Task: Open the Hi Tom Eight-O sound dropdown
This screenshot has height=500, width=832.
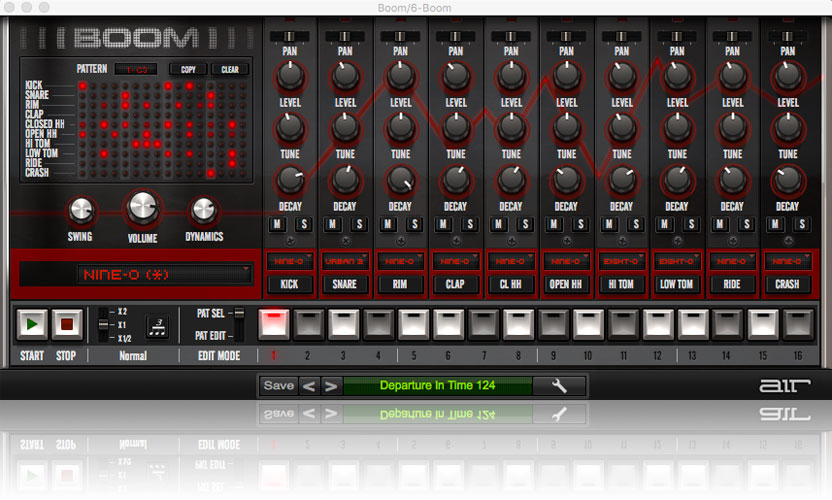Action: [621, 262]
